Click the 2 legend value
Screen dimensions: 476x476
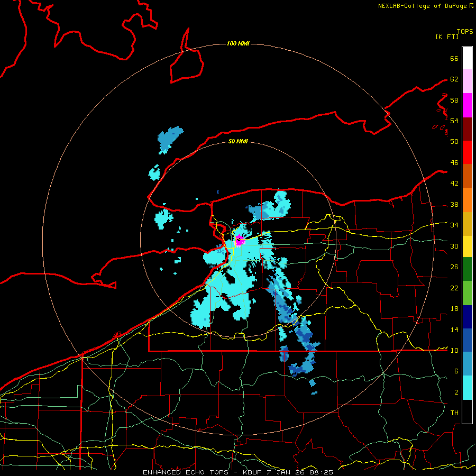[456, 392]
